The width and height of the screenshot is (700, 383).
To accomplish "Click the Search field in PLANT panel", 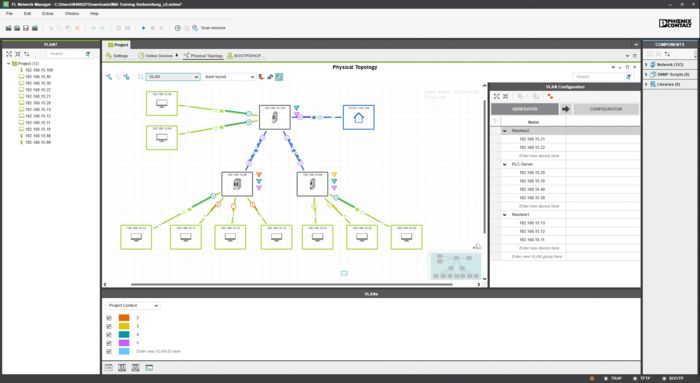I will pos(66,54).
